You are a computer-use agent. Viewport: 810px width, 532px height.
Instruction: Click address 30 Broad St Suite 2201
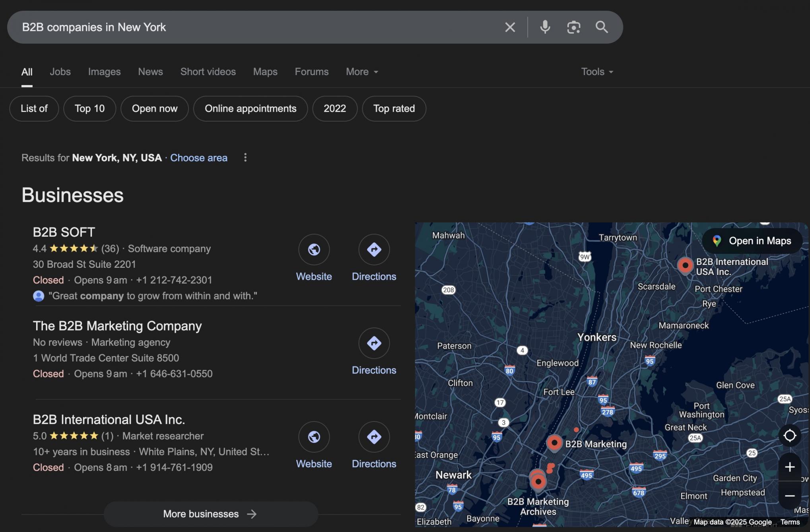(84, 265)
